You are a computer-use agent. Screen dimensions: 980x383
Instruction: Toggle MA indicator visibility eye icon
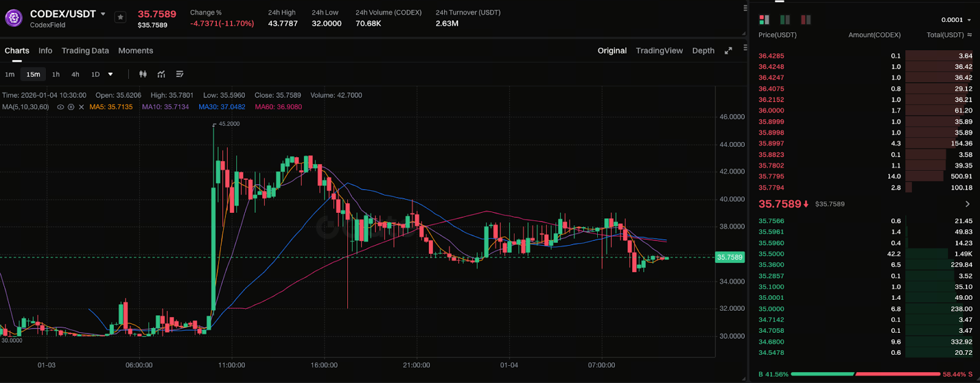pos(61,107)
